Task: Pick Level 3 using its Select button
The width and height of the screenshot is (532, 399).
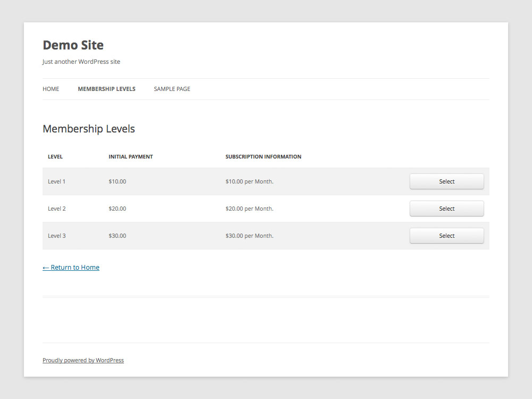Action: (x=446, y=236)
